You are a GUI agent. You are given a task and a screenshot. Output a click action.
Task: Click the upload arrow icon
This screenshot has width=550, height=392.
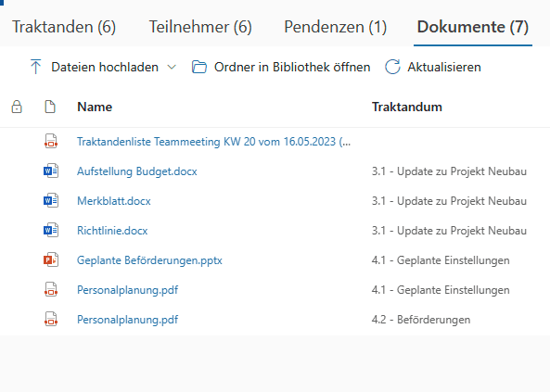click(35, 67)
